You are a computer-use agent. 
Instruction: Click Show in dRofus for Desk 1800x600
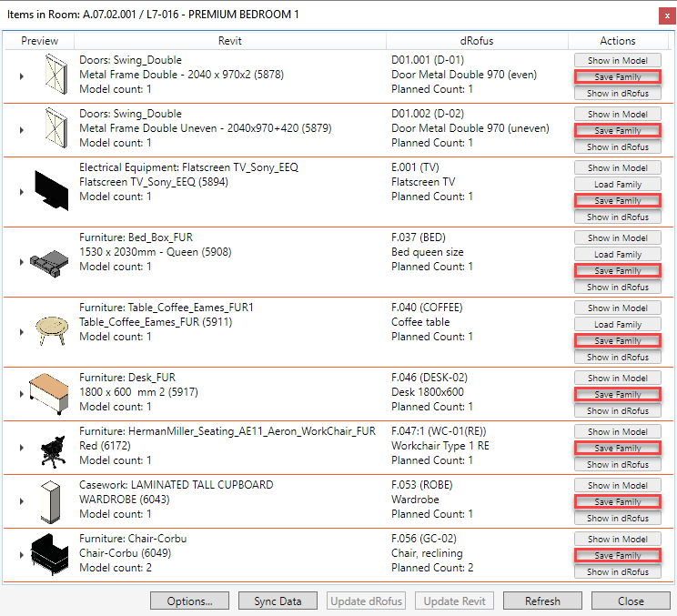pyautogui.click(x=617, y=411)
